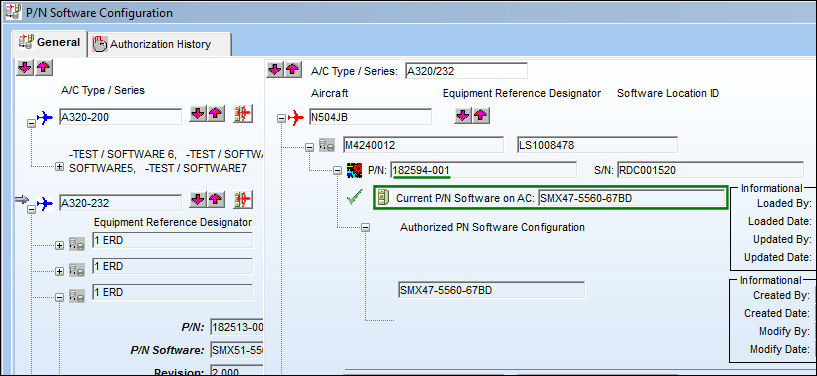Click the pink up arrow beside A320-232 field
This screenshot has height=376, width=817.
(216, 199)
